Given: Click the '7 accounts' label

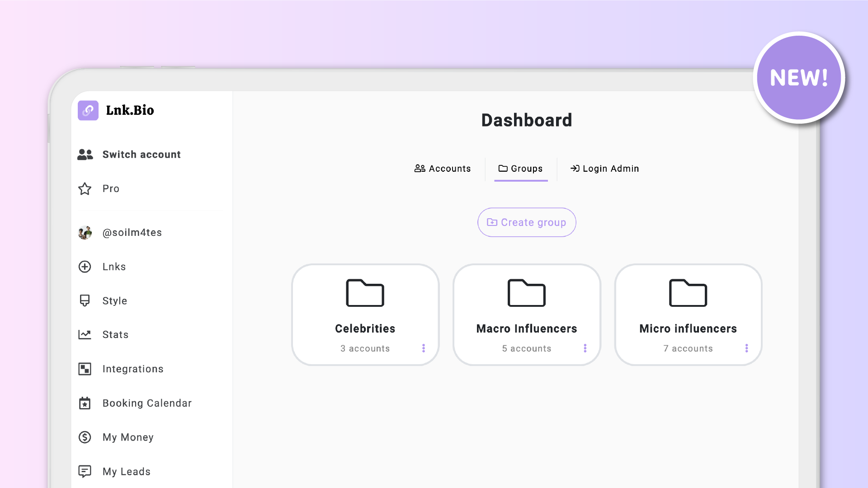Looking at the screenshot, I should click(x=688, y=348).
